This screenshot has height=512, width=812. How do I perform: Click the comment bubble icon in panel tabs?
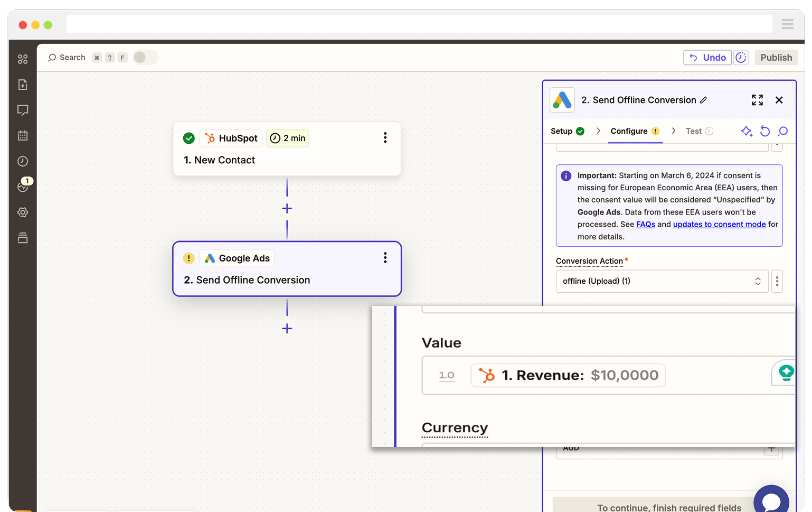(783, 131)
